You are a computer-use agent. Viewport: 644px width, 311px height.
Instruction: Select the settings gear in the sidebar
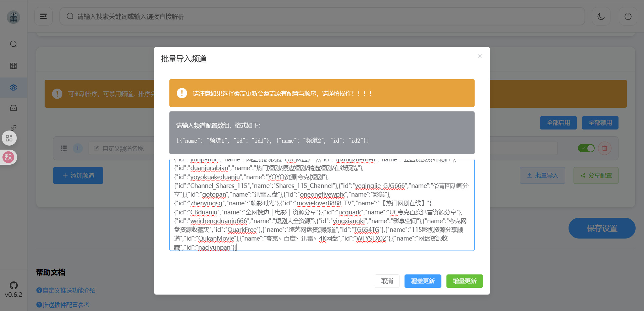click(13, 88)
